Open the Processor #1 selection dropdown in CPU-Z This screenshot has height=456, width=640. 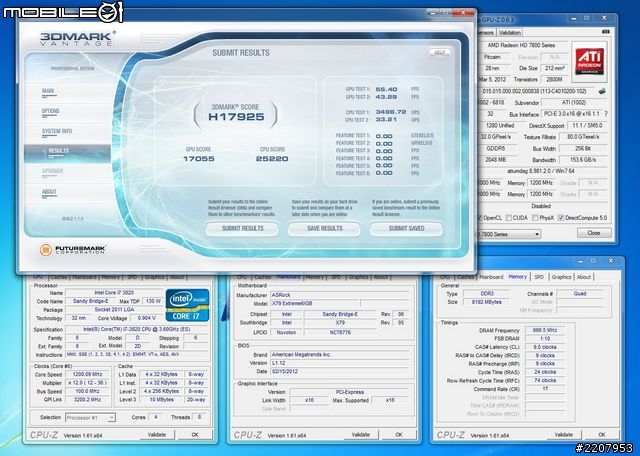pyautogui.click(x=91, y=418)
